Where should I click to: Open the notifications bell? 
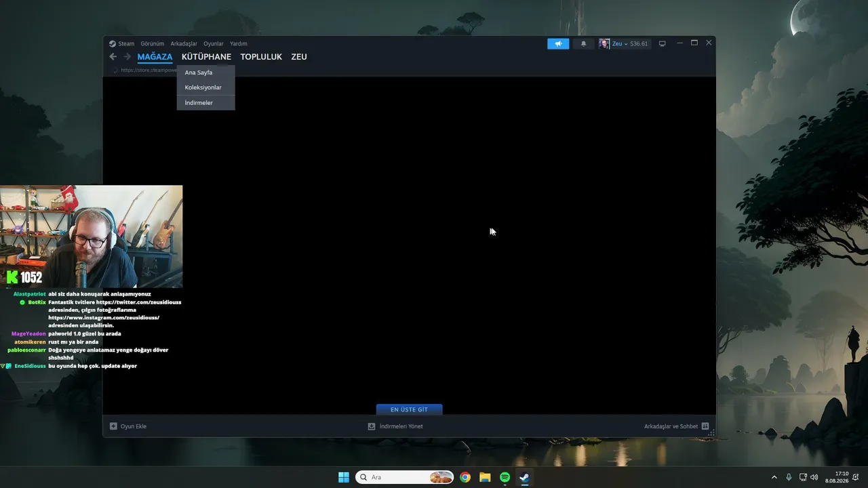(x=583, y=43)
